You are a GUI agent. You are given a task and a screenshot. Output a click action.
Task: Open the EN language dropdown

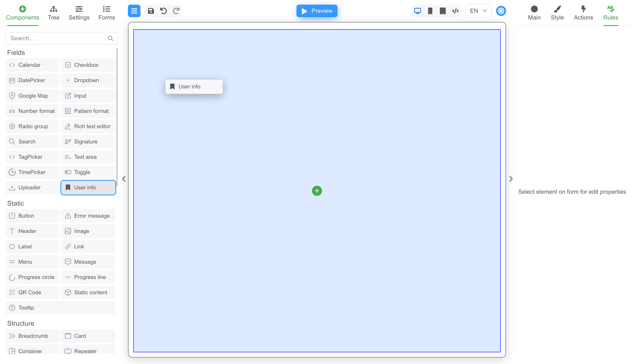coord(478,11)
